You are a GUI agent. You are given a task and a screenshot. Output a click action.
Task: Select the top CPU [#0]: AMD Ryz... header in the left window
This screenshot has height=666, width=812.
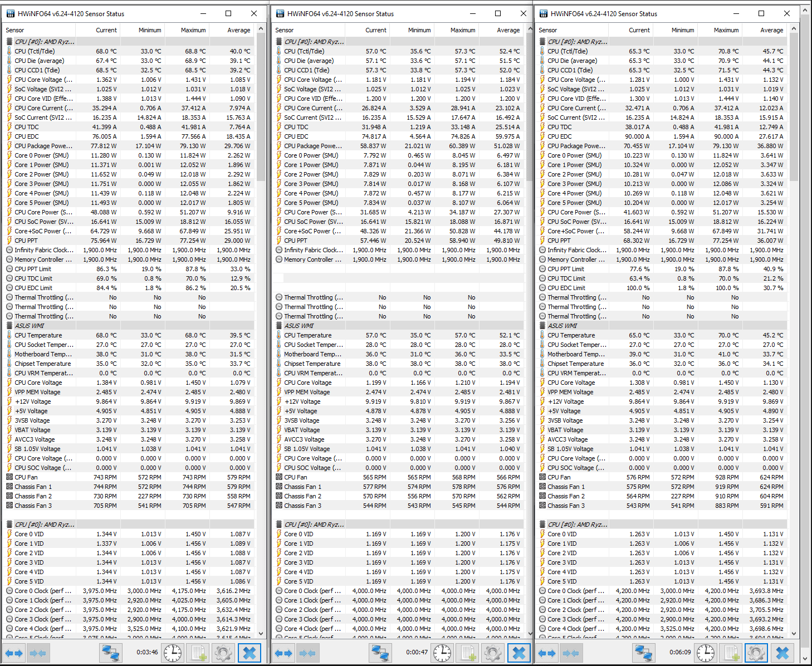click(x=129, y=42)
